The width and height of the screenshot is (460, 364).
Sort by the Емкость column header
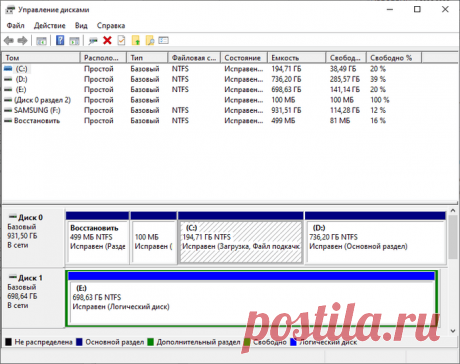point(297,58)
